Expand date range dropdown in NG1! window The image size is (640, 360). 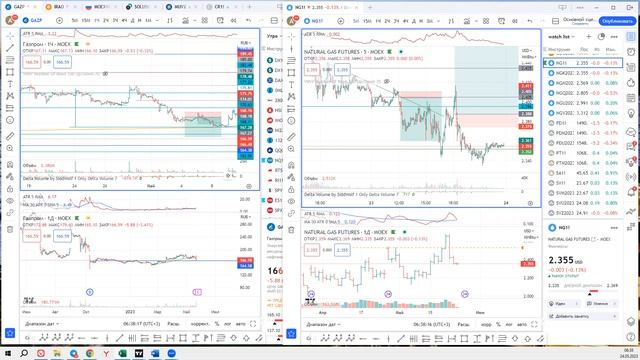(324, 324)
